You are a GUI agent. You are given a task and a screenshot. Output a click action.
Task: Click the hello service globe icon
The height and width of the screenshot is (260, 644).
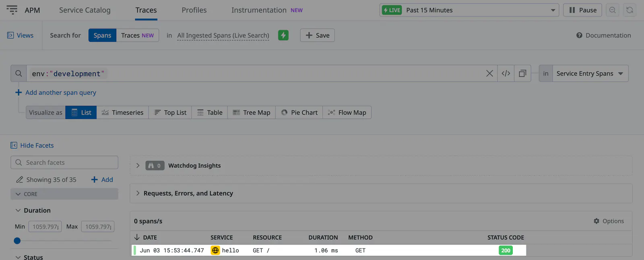215,250
